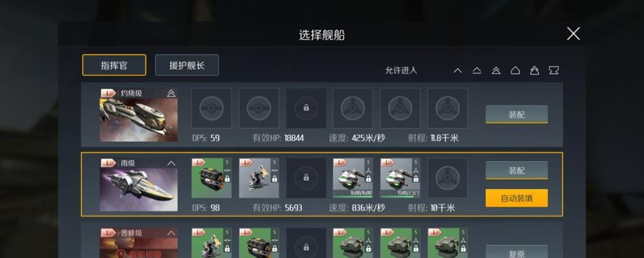The height and width of the screenshot is (258, 644).
Task: Switch to the 援护舰长 tab
Action: (187, 65)
